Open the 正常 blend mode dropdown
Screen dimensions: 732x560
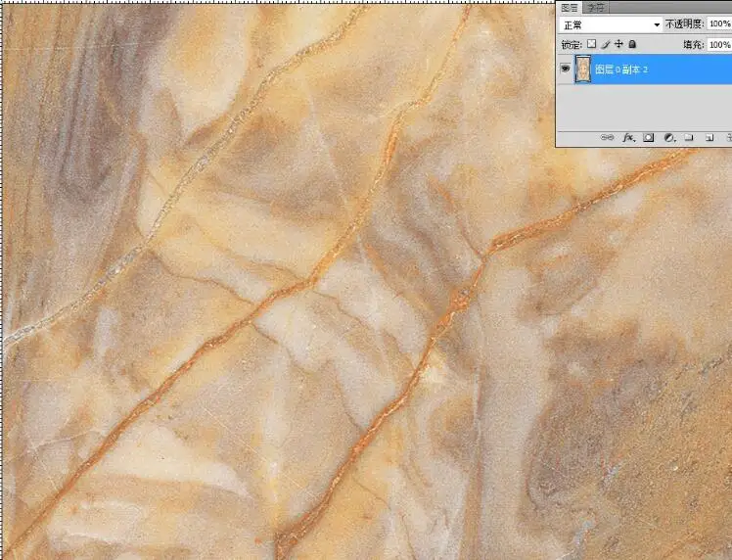pos(611,24)
